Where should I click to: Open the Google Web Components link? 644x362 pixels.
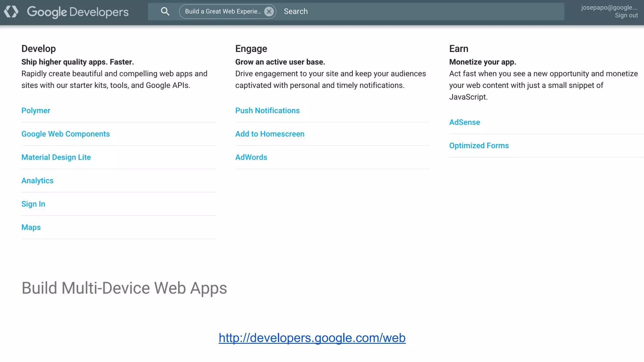tap(65, 134)
